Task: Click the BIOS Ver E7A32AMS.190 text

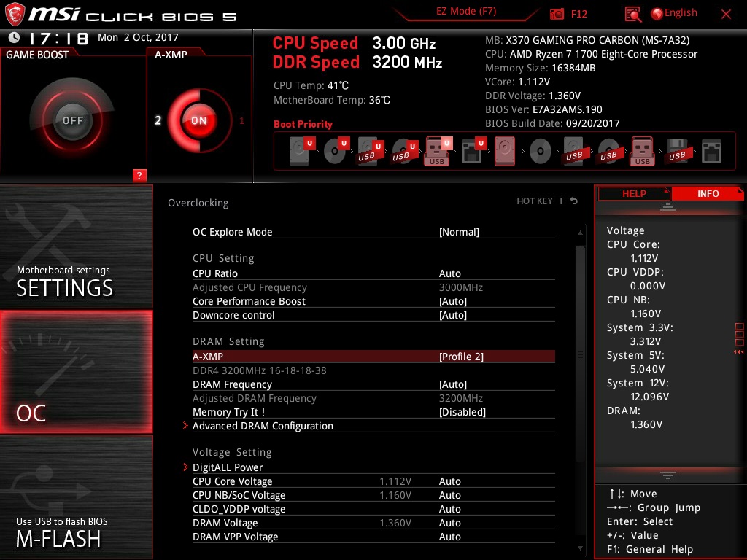Action: [x=543, y=109]
